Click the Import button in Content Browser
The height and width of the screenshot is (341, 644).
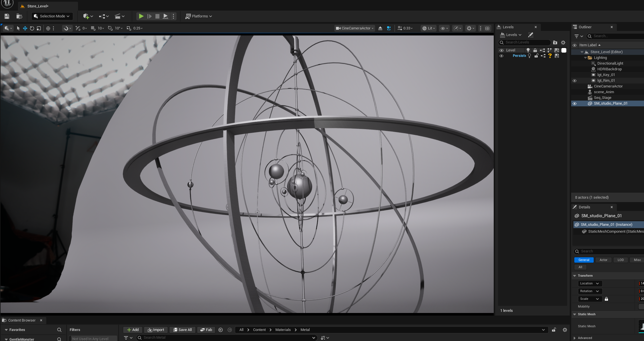tap(156, 330)
